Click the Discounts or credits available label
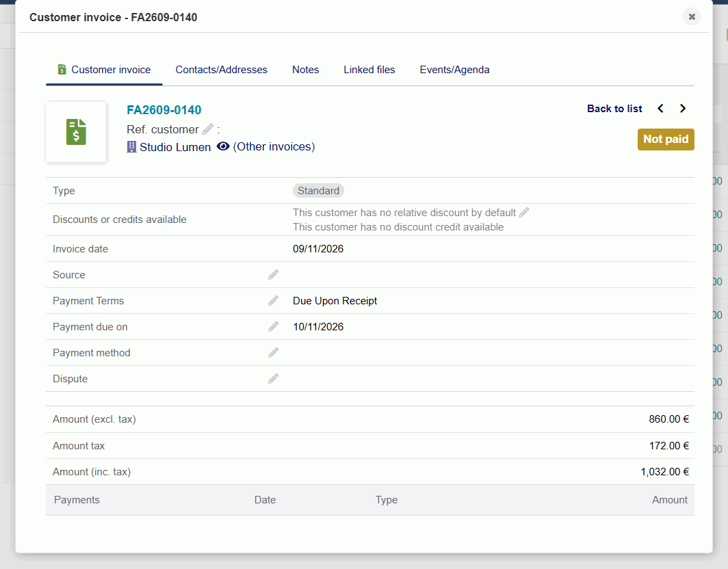728x569 pixels. point(119,220)
